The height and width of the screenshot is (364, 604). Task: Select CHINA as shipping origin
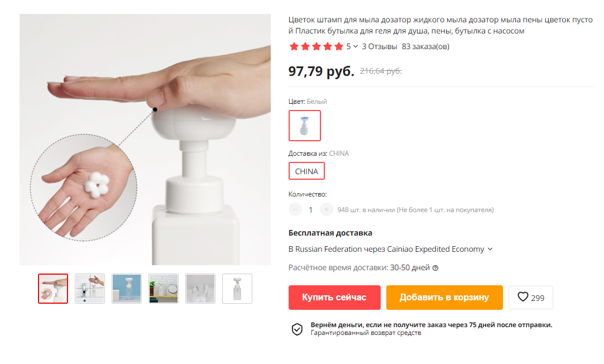click(306, 171)
